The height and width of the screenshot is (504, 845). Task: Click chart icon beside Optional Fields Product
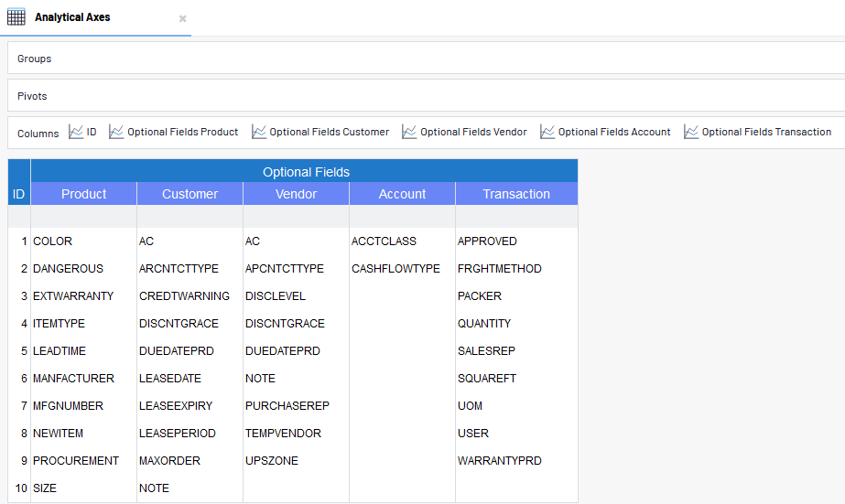116,132
